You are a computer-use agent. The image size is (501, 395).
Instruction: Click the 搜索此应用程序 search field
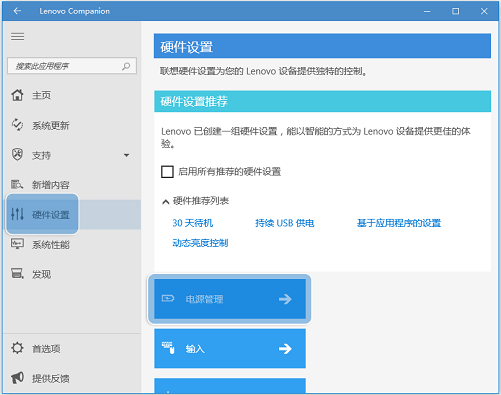click(72, 66)
